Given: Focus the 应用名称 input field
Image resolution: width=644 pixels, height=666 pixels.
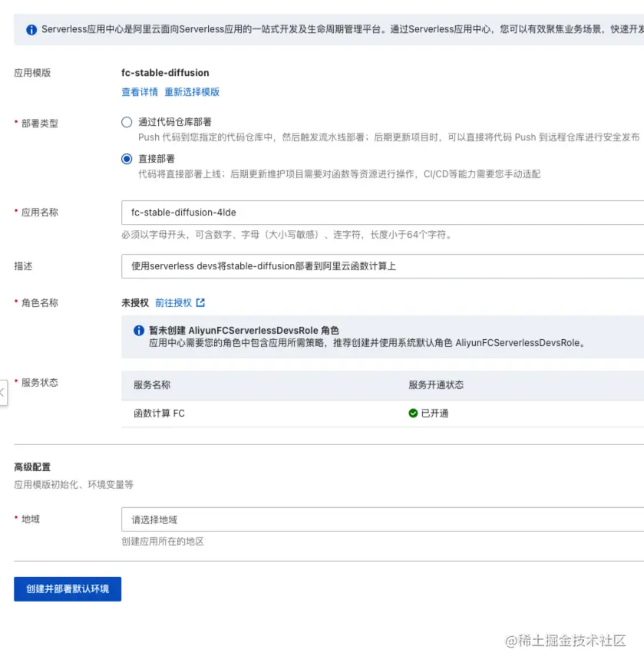Looking at the screenshot, I should (x=382, y=213).
